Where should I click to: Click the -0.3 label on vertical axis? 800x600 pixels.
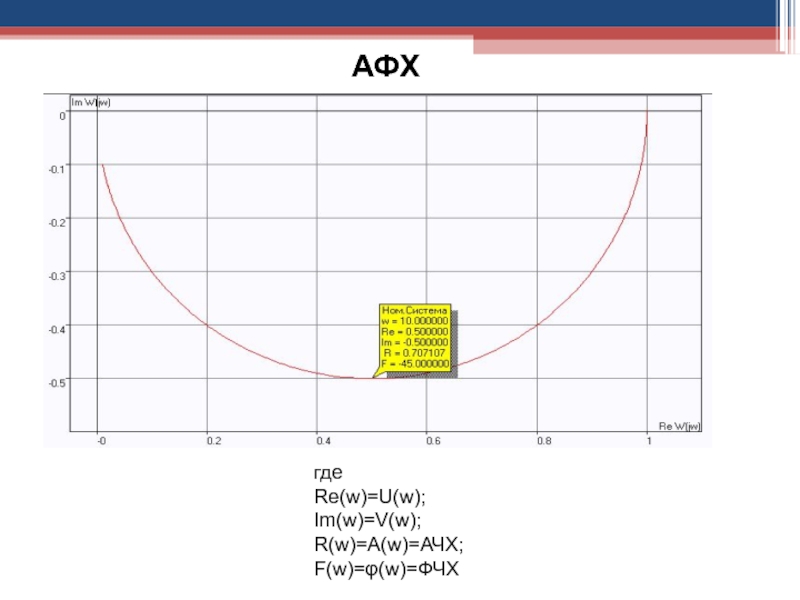(58, 275)
